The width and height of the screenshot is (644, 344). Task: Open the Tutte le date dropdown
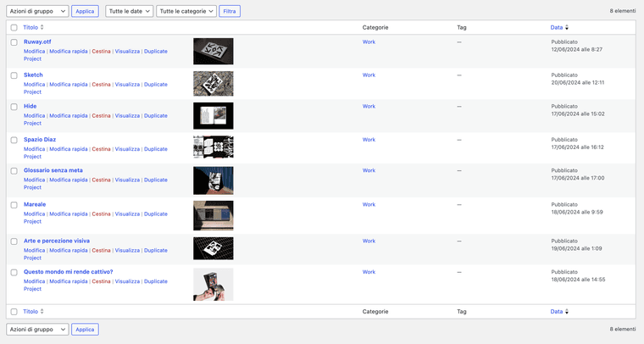point(130,11)
